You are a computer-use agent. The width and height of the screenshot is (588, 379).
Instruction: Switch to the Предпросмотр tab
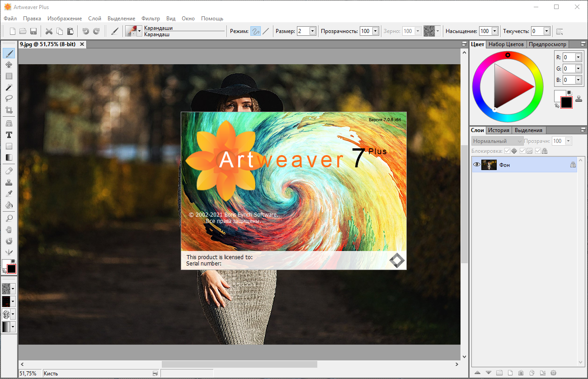pos(547,44)
